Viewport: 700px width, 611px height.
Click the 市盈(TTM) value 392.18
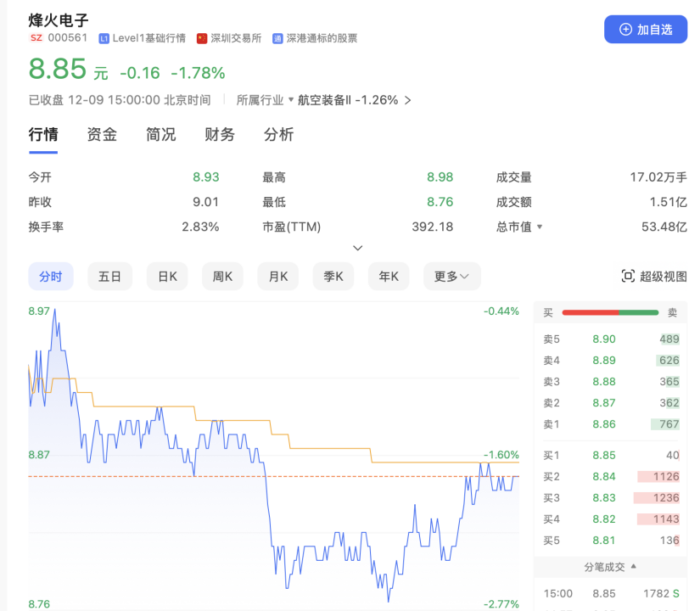(432, 227)
